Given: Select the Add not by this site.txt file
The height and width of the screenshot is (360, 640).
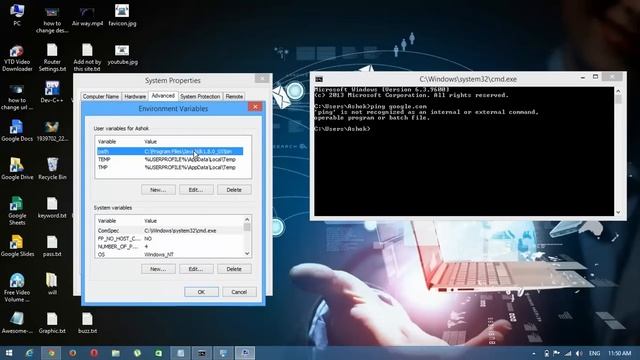Looking at the screenshot, I should [87, 58].
